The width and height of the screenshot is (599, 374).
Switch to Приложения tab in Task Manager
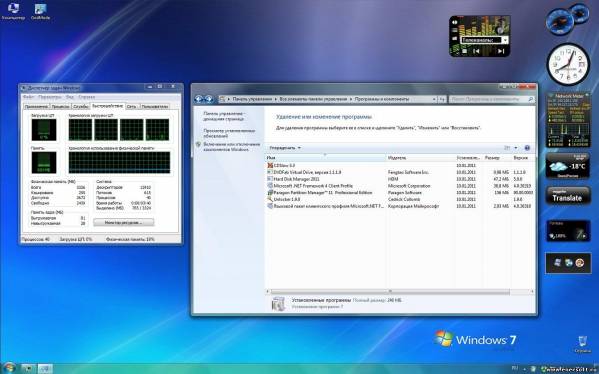click(36, 107)
